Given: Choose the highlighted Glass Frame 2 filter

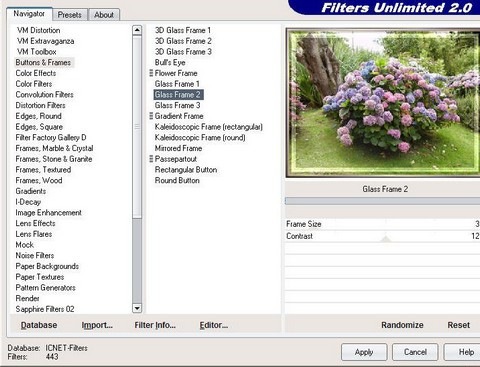Looking at the screenshot, I should [178, 95].
